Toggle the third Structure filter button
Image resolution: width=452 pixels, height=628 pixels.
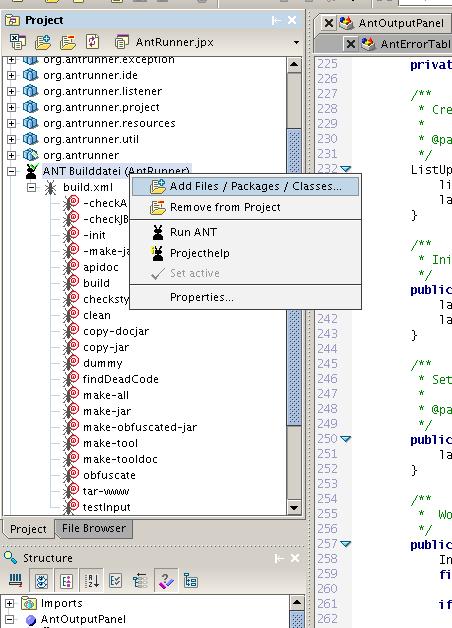coord(66,580)
